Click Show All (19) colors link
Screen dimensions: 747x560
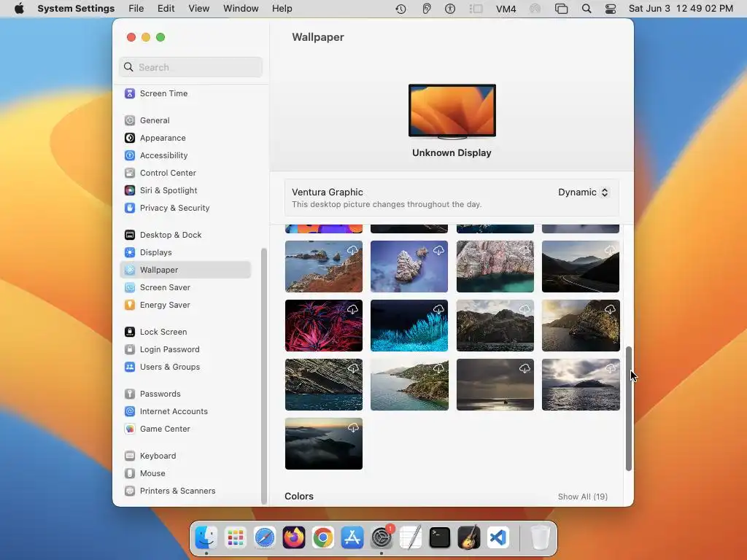click(x=583, y=497)
